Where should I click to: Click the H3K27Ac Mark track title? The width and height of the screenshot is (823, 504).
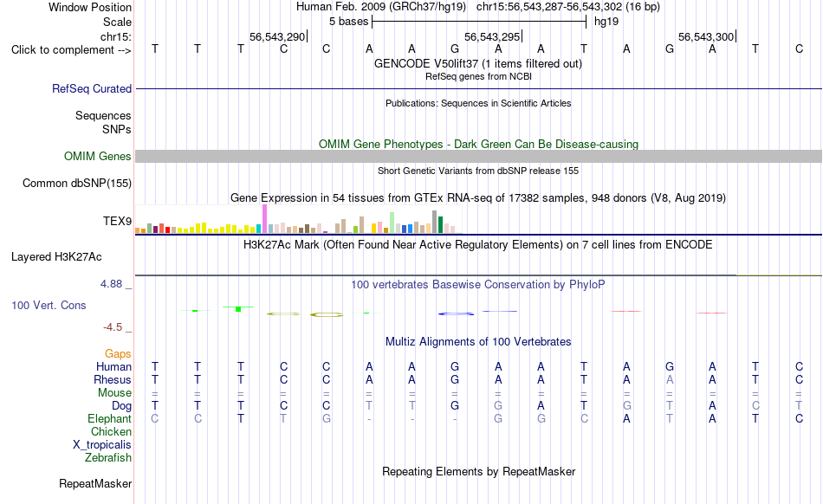(478, 244)
